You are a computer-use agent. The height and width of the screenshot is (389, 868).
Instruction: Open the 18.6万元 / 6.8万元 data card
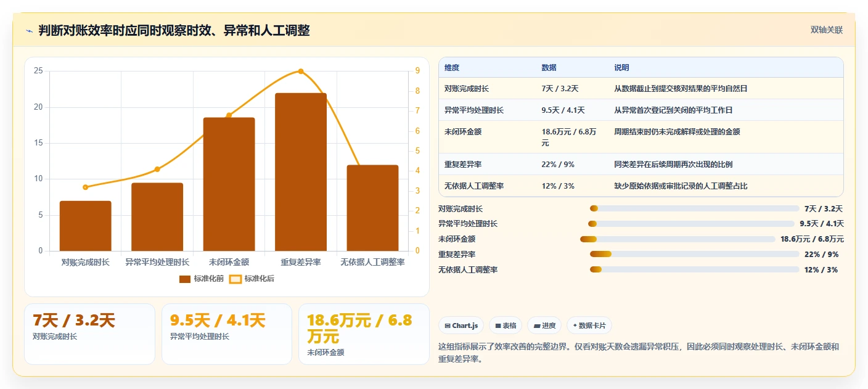pos(364,334)
